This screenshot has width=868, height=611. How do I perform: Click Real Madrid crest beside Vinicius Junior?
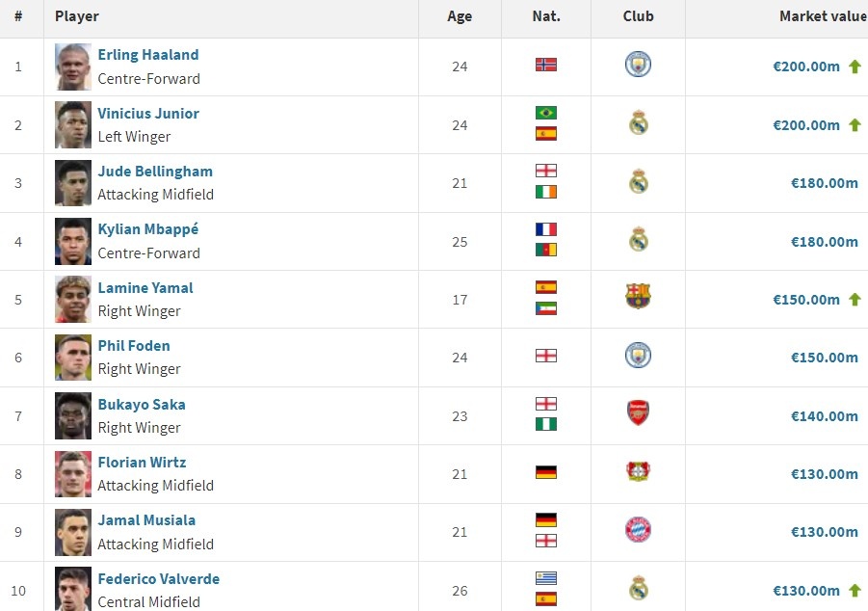pyautogui.click(x=638, y=124)
